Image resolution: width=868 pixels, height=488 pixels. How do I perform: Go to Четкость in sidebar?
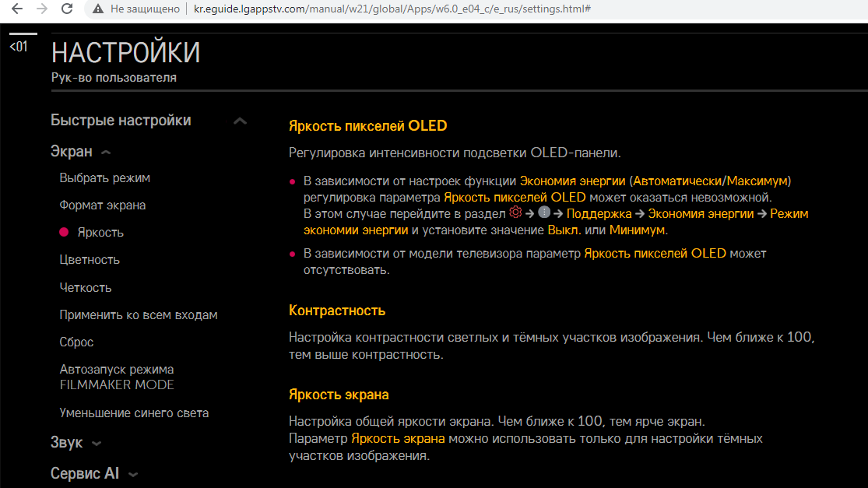tap(85, 288)
